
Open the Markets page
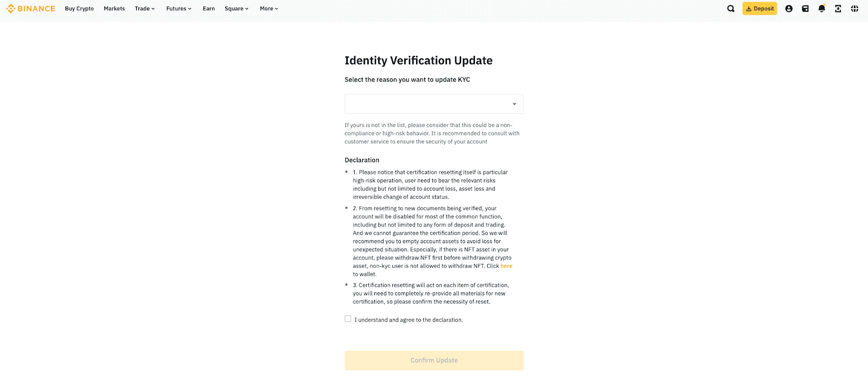click(114, 9)
